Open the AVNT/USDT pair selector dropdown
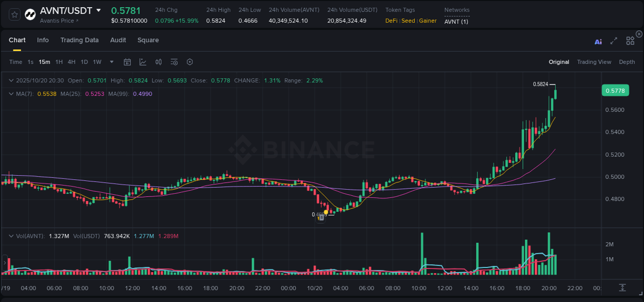The height and width of the screenshot is (302, 644). click(98, 10)
